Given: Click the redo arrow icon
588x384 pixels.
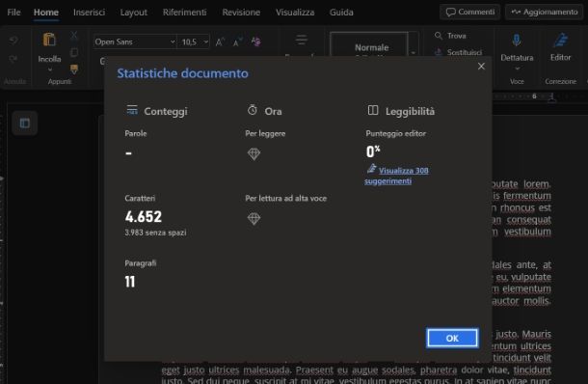Looking at the screenshot, I should click(13, 59).
